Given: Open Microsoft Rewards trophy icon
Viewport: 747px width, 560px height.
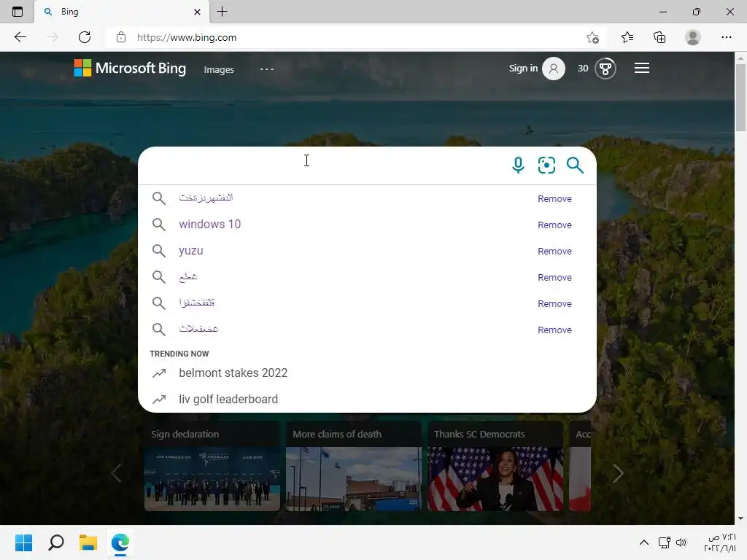Looking at the screenshot, I should coord(605,69).
